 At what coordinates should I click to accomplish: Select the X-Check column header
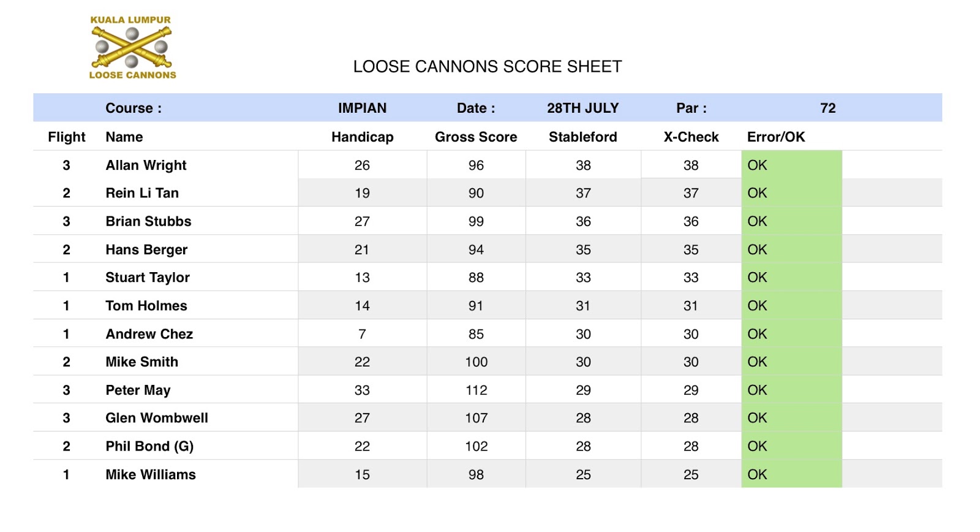pos(691,137)
